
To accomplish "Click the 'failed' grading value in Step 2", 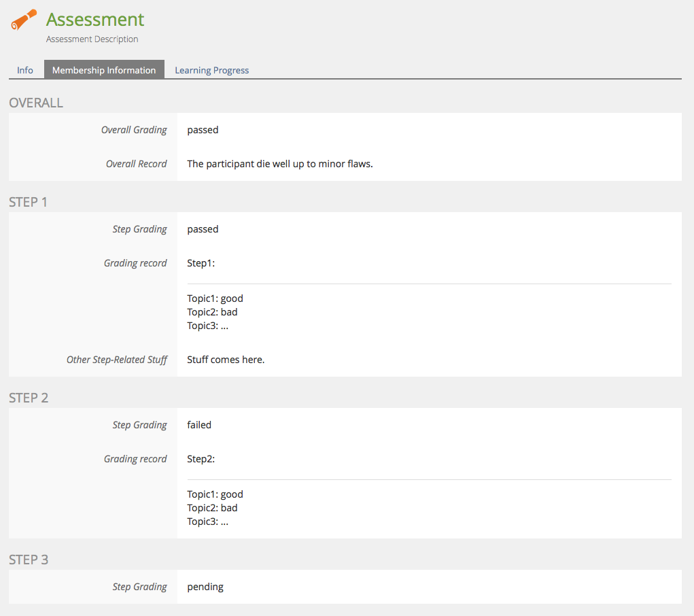I will (x=199, y=425).
